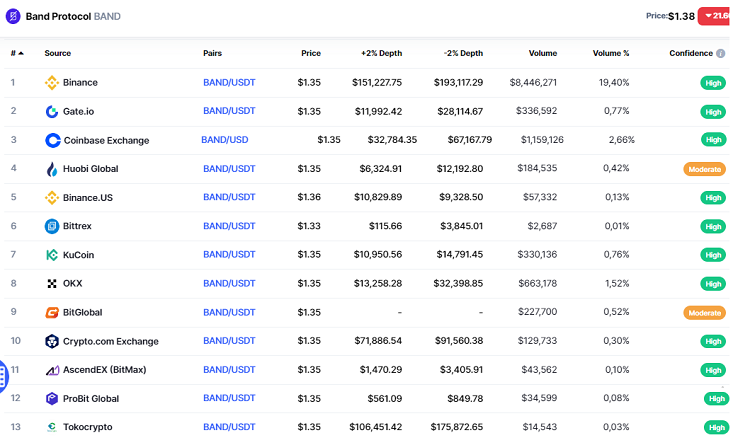Viewport: 750px width, 445px height.
Task: Sort by the +2% Depth header
Action: pyautogui.click(x=380, y=53)
